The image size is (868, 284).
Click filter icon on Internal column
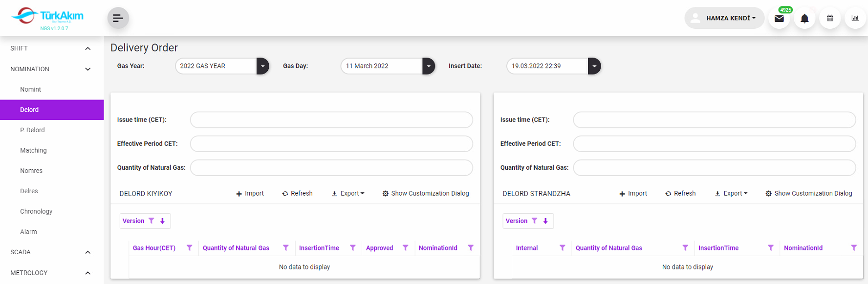562,248
